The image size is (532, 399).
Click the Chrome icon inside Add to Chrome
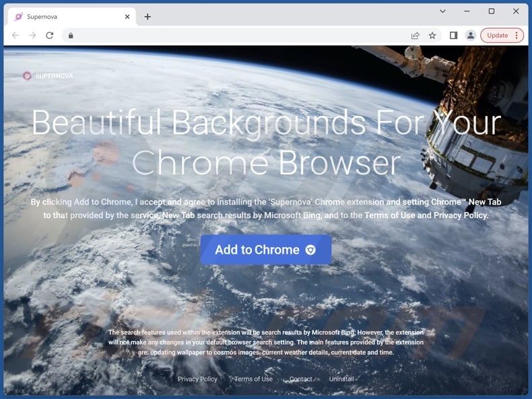tap(310, 250)
